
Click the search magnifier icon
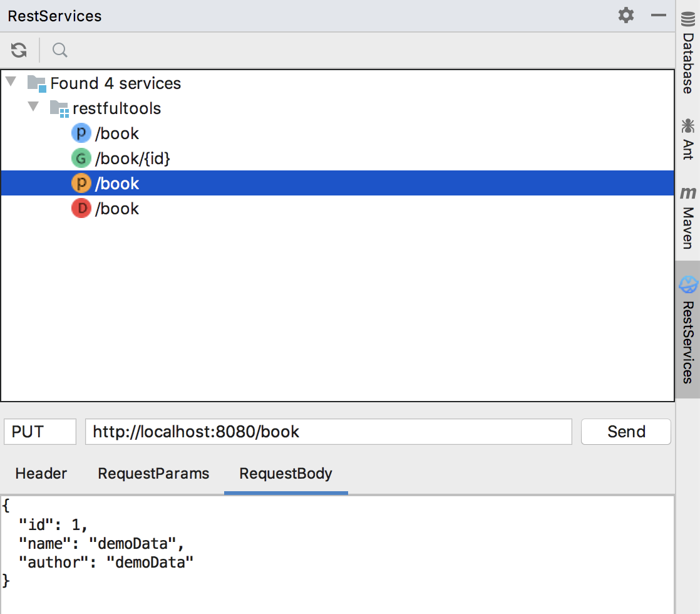coord(60,50)
